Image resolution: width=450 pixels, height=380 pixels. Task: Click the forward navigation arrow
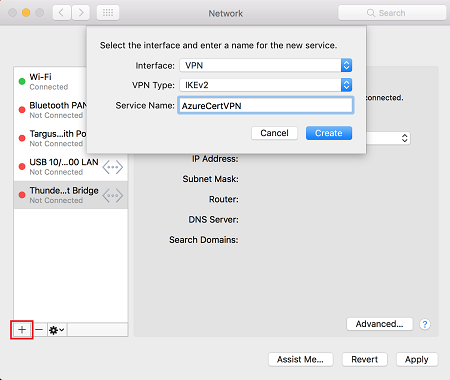pos(81,13)
